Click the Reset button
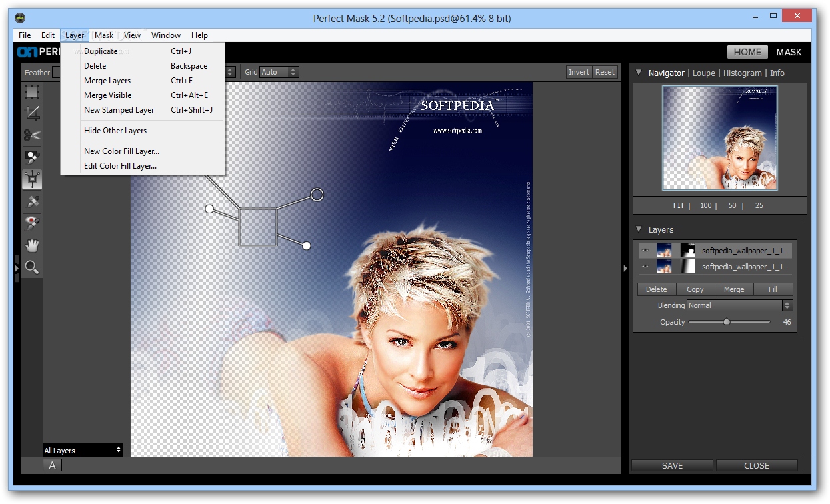The width and height of the screenshot is (830, 504). coord(605,72)
